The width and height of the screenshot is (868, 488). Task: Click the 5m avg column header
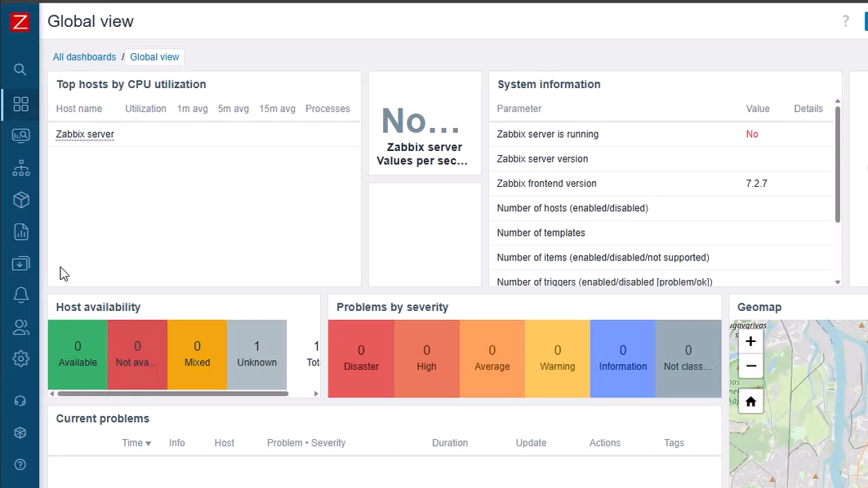(233, 109)
